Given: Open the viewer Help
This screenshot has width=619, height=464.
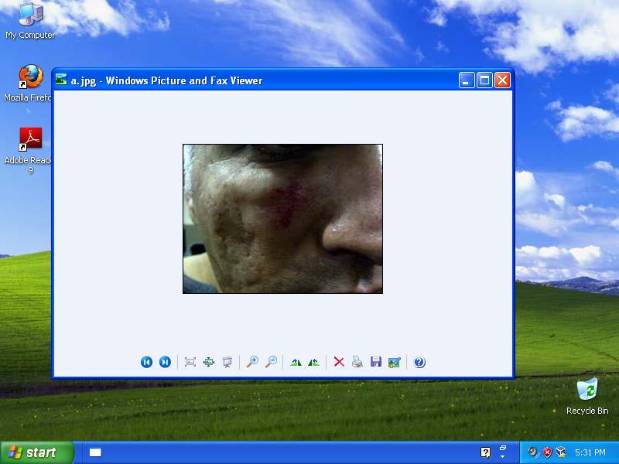Looking at the screenshot, I should click(419, 362).
